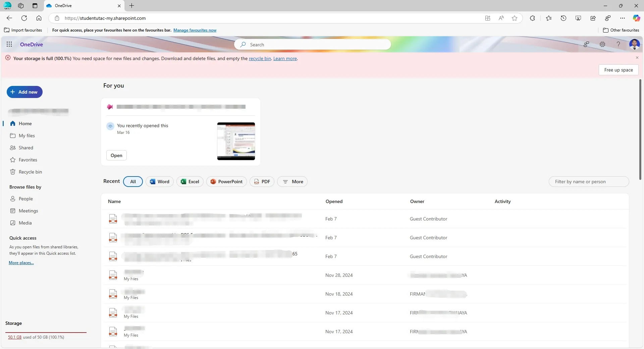The image size is (644, 349).
Task: Click the page vertical scrollbar
Action: 640,130
